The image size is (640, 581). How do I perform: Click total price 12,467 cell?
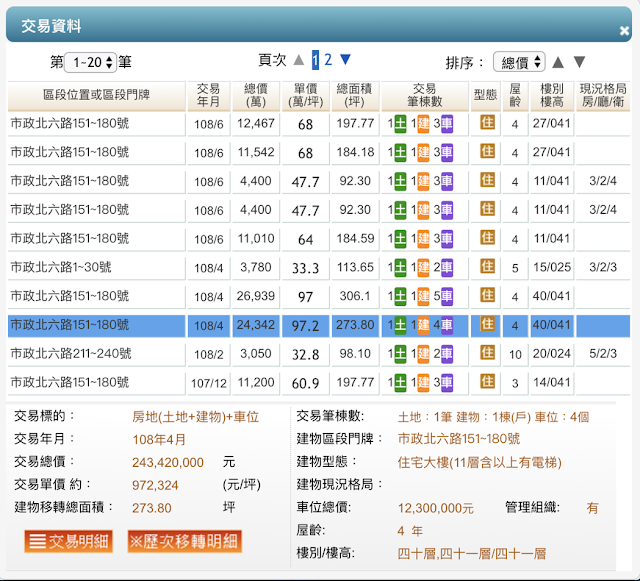pyautogui.click(x=256, y=124)
